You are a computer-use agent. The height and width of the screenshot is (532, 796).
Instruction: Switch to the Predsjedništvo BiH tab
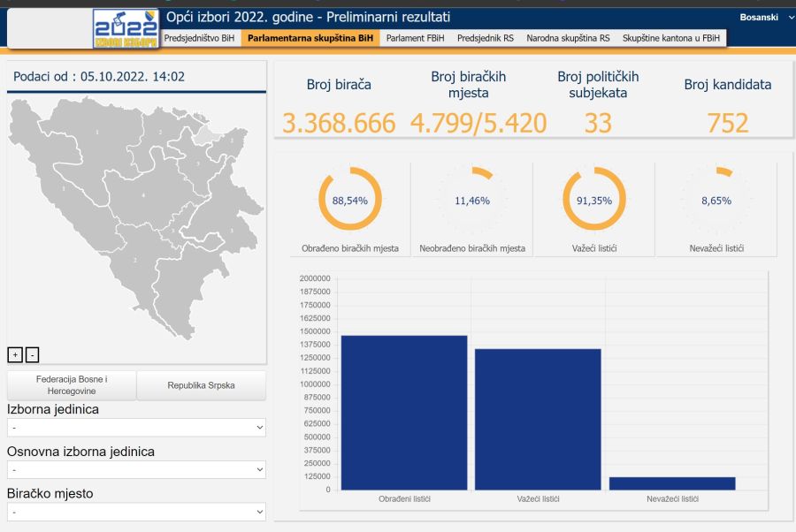tap(200, 38)
